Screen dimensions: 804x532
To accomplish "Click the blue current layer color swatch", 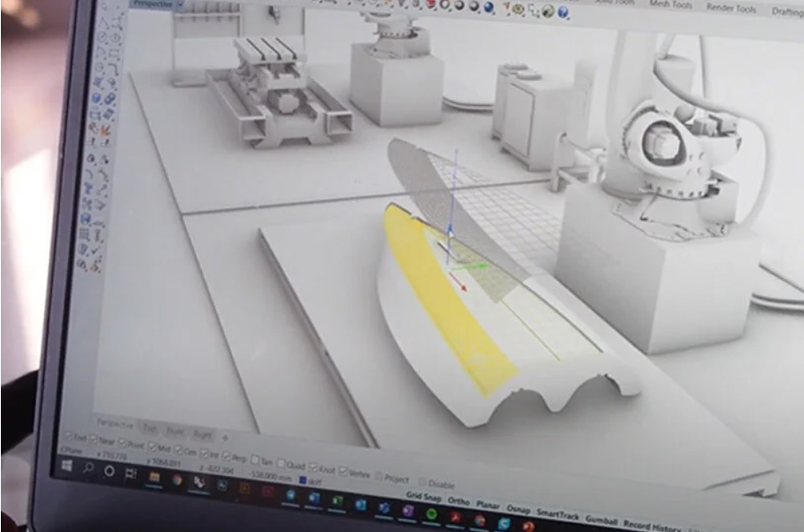I will pyautogui.click(x=303, y=480).
